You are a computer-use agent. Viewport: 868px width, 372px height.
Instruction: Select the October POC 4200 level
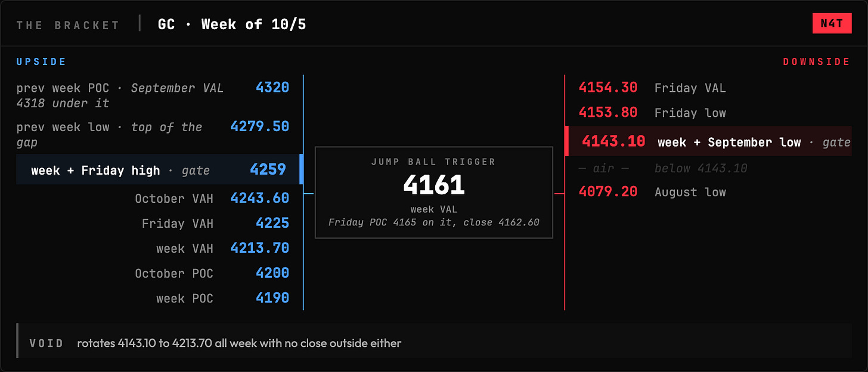click(x=212, y=273)
